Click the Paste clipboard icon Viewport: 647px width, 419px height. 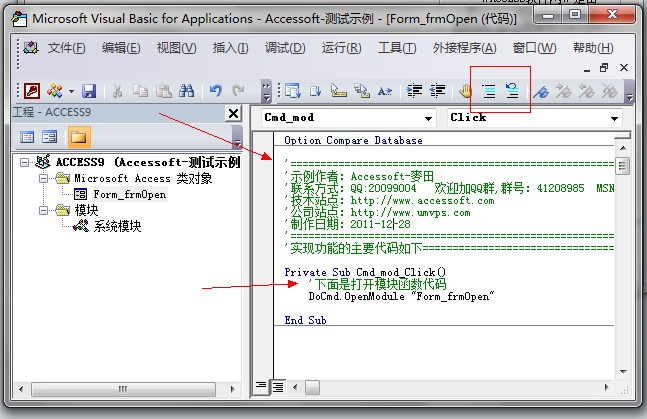click(x=164, y=91)
